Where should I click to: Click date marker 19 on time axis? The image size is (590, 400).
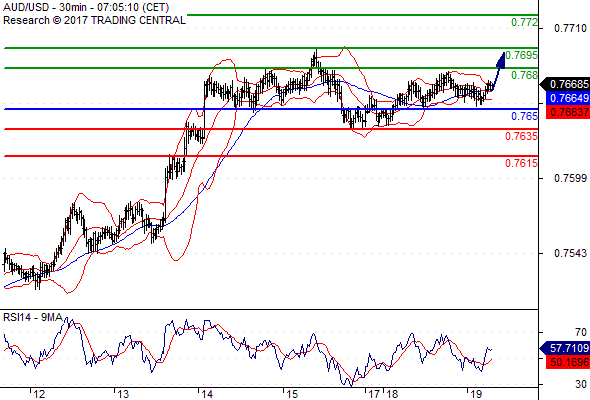(476, 394)
